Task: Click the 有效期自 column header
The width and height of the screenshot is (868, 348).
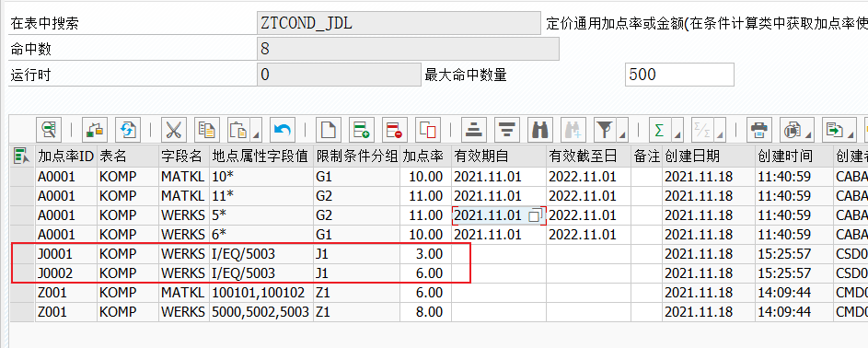Action: point(499,157)
